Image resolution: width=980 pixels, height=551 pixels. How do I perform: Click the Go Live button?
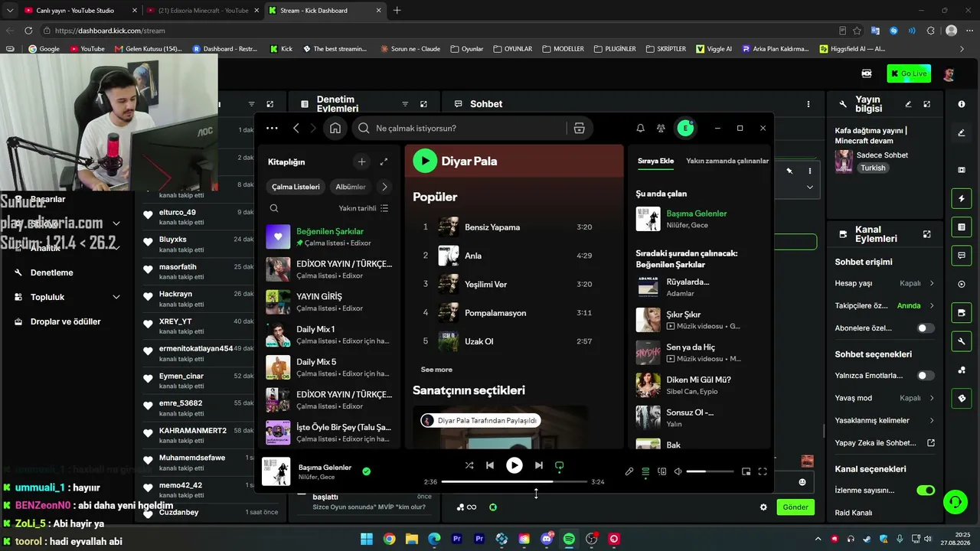[908, 73]
